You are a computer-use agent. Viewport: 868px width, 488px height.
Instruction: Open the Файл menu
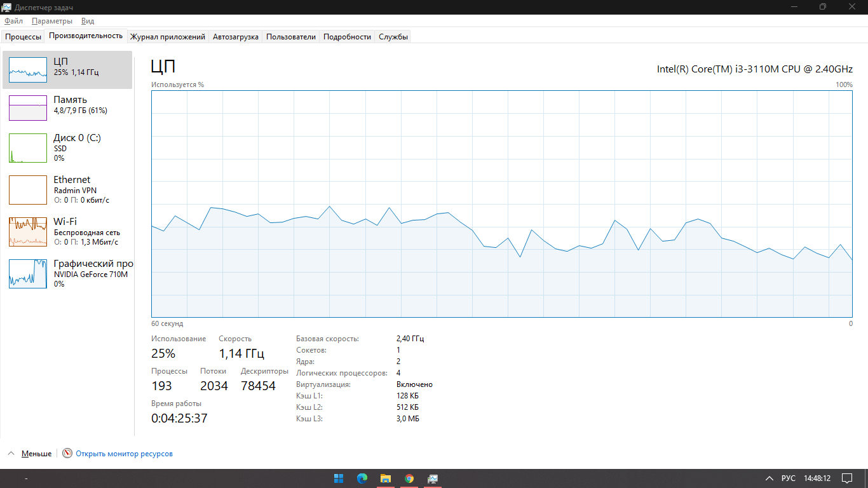point(13,21)
